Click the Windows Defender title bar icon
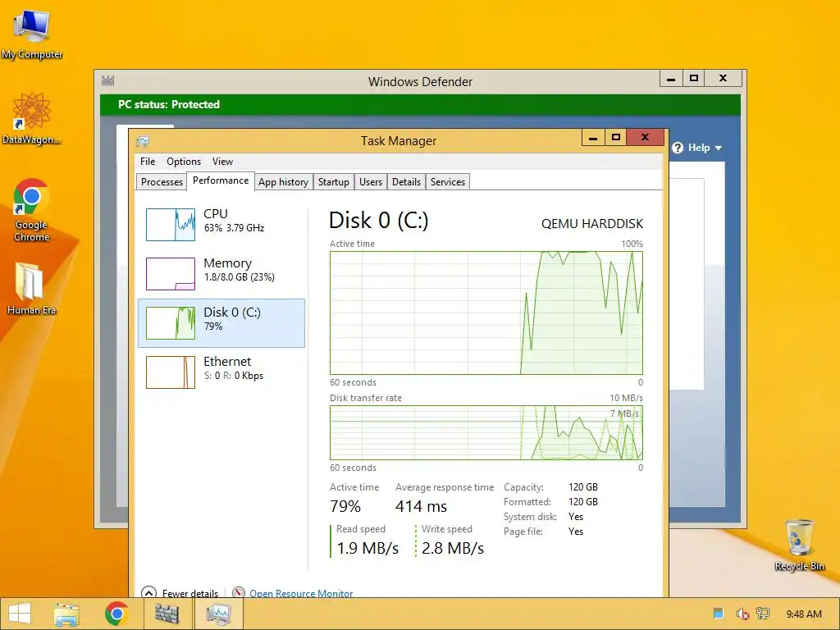840x630 pixels. pos(107,81)
